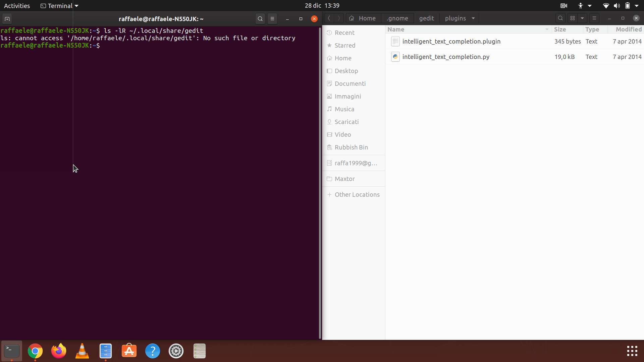Toggle the grid view icon in Files
The image size is (644, 362).
(x=573, y=18)
